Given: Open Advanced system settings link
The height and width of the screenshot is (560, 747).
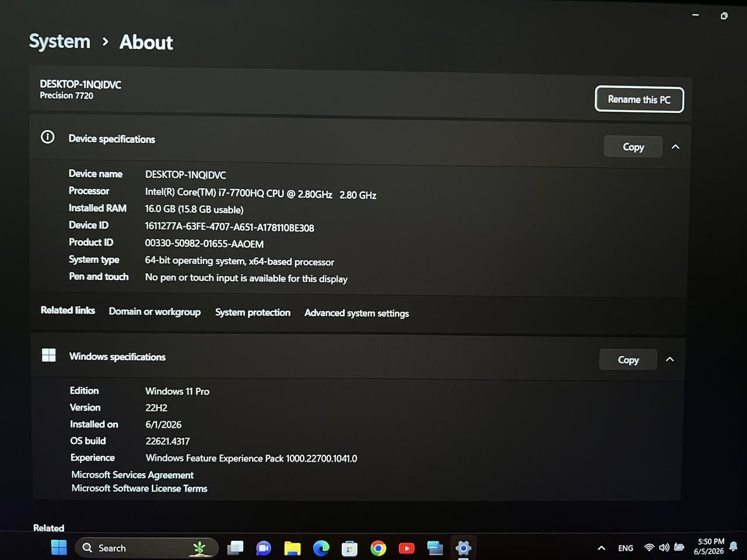Looking at the screenshot, I should [x=357, y=313].
